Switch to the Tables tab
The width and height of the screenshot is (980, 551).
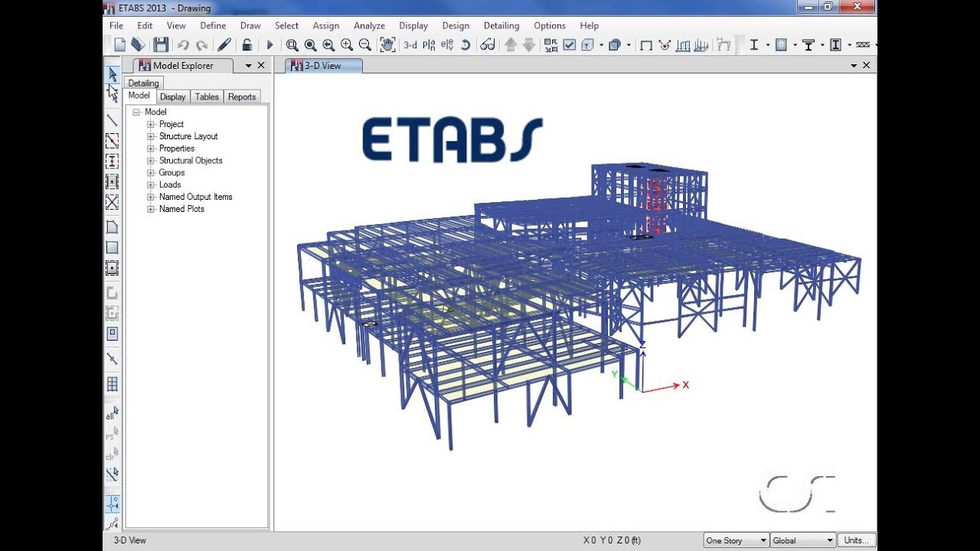coord(207,96)
